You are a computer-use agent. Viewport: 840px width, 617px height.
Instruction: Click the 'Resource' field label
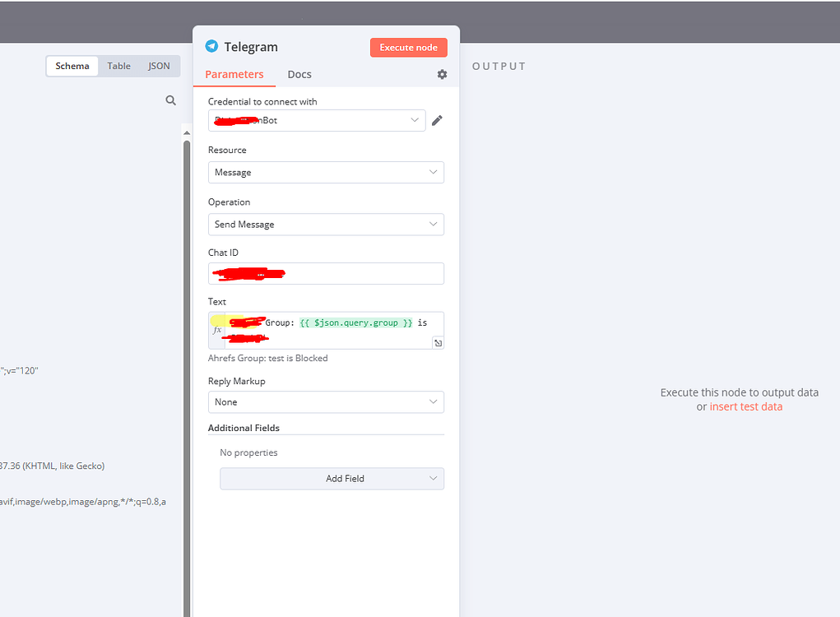pyautogui.click(x=227, y=150)
